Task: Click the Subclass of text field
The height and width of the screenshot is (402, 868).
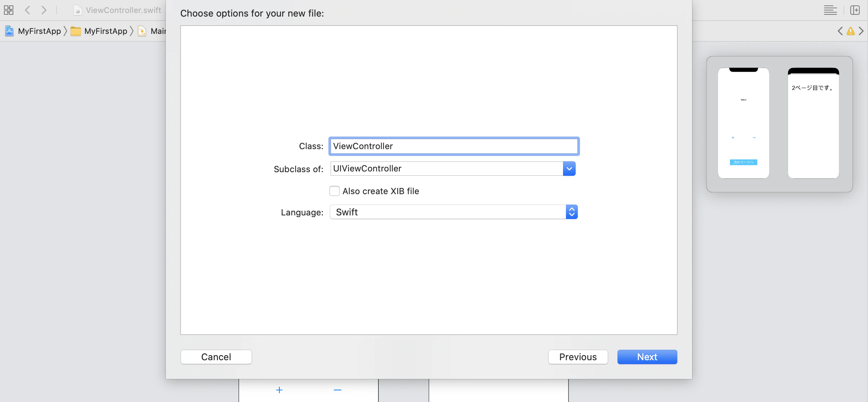Action: [447, 169]
